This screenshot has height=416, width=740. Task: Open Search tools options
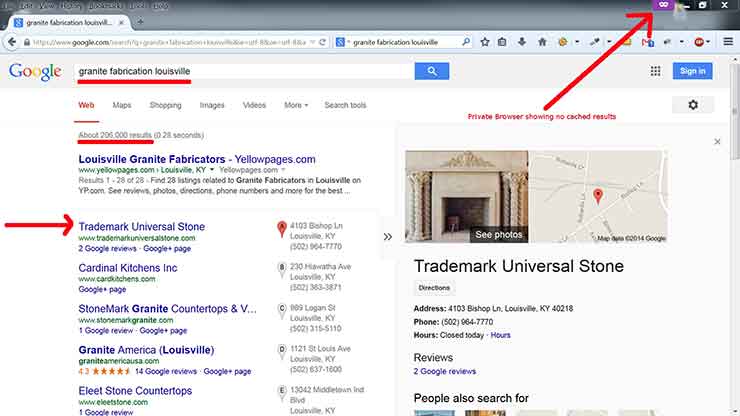click(x=345, y=105)
